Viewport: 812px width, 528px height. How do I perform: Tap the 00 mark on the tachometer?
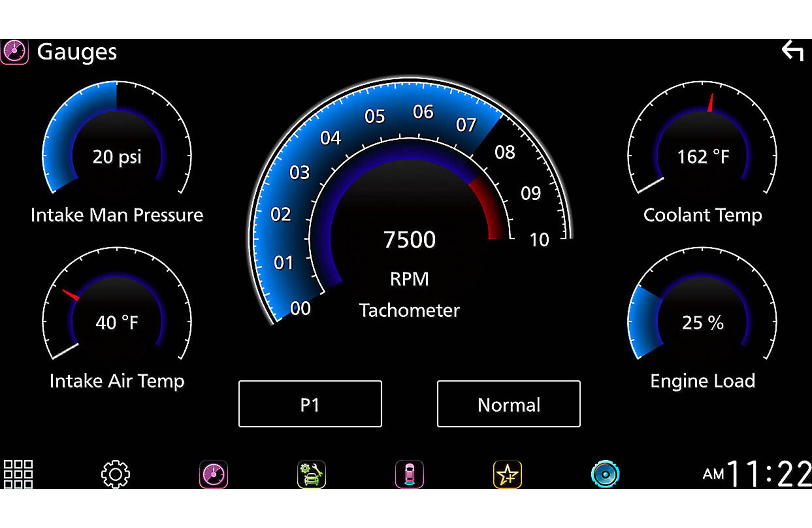pyautogui.click(x=300, y=308)
